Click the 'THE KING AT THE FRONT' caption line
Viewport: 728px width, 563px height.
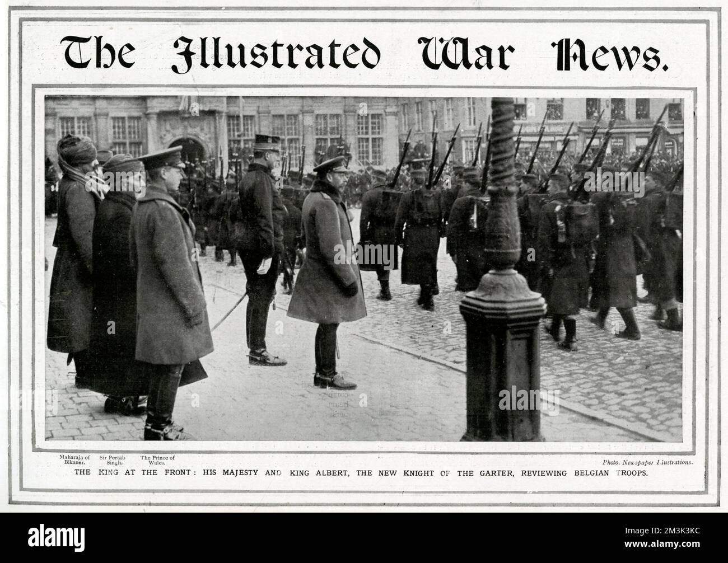[361, 473]
